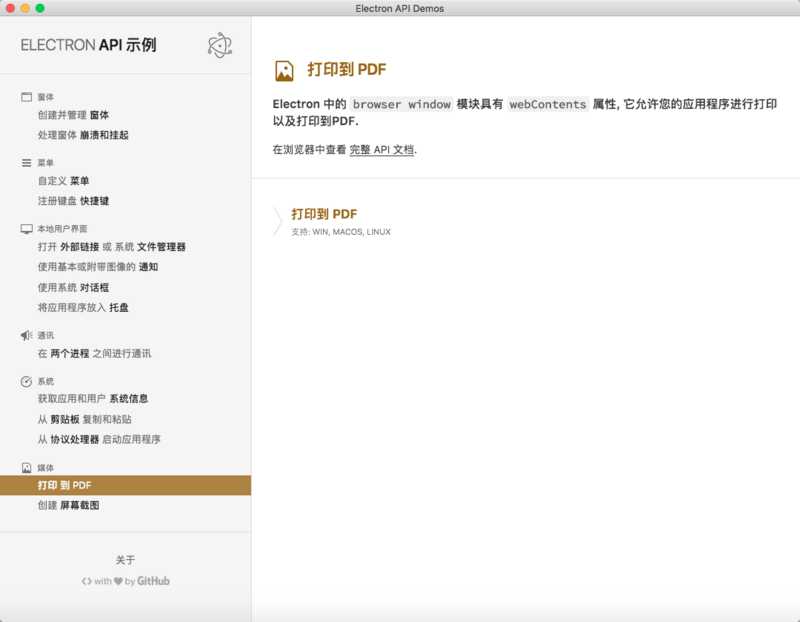Screen dimensions: 800x622
Task: Close the Electron API Demos window
Action: [10, 8]
